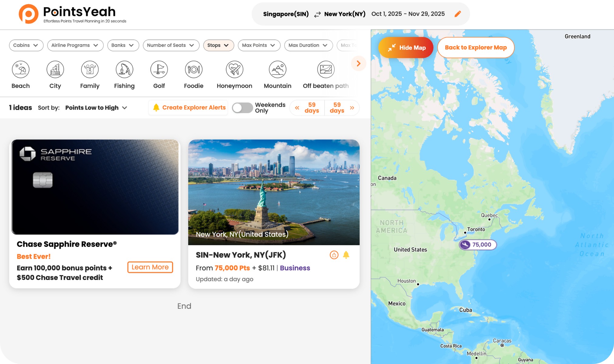Click the Cuba label on map
Viewport: 614px width, 364px height.
(466, 310)
